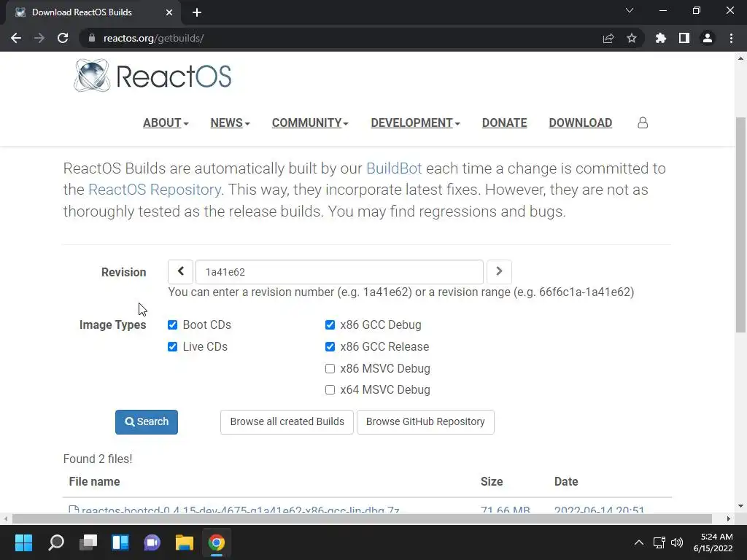Click the scroll right arrow

pos(729,518)
